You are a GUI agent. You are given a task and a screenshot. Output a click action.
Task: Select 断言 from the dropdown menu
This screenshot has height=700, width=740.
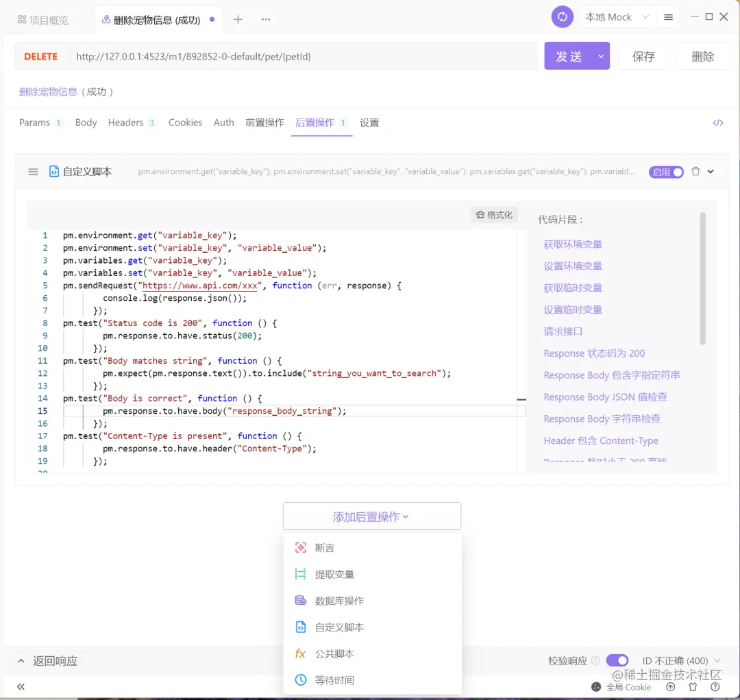372,548
